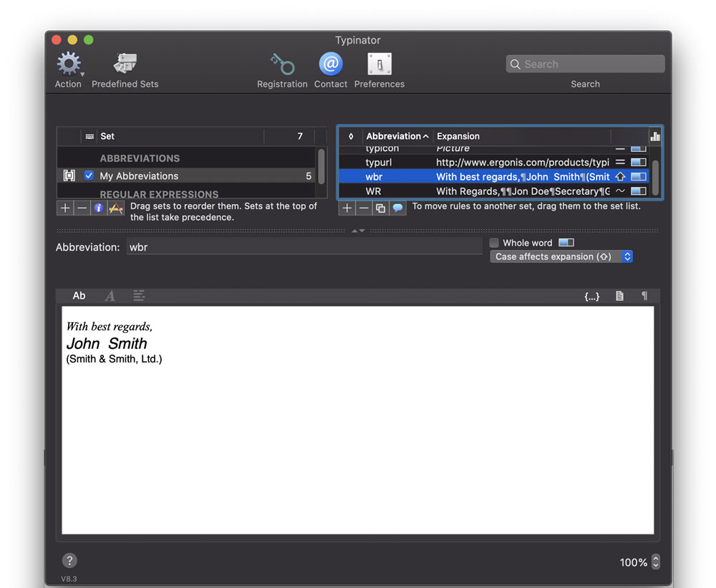
Task: Open the rule comment speech bubble
Action: coord(397,208)
